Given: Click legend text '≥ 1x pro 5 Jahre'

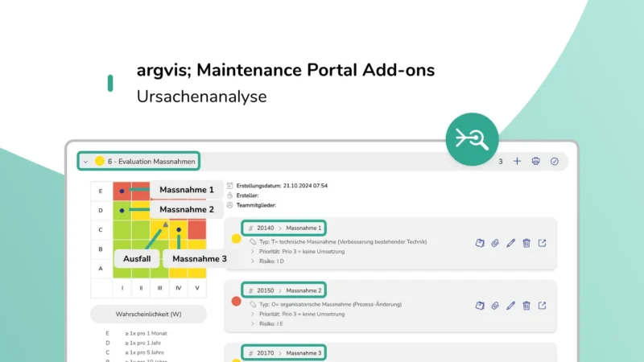Looking at the screenshot, I should click(x=144, y=352).
